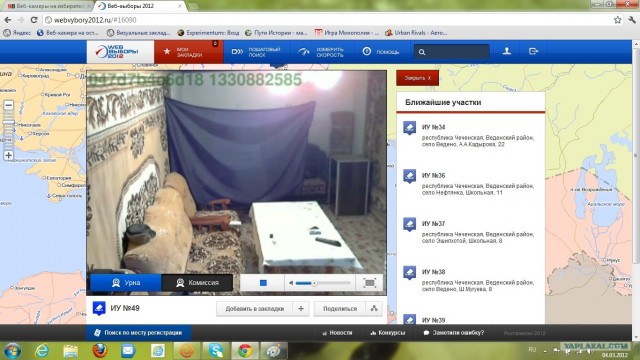
Task: Open the Игра Монополия bookmark
Action: tap(347, 33)
